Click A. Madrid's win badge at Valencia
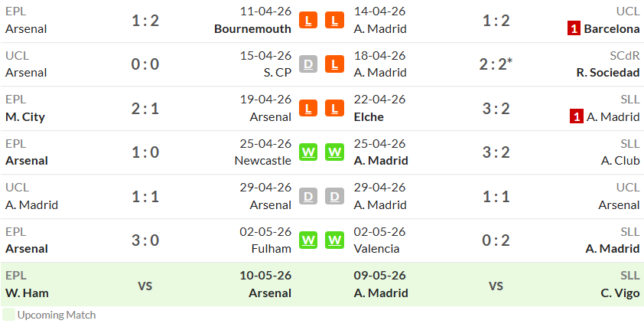 (334, 240)
